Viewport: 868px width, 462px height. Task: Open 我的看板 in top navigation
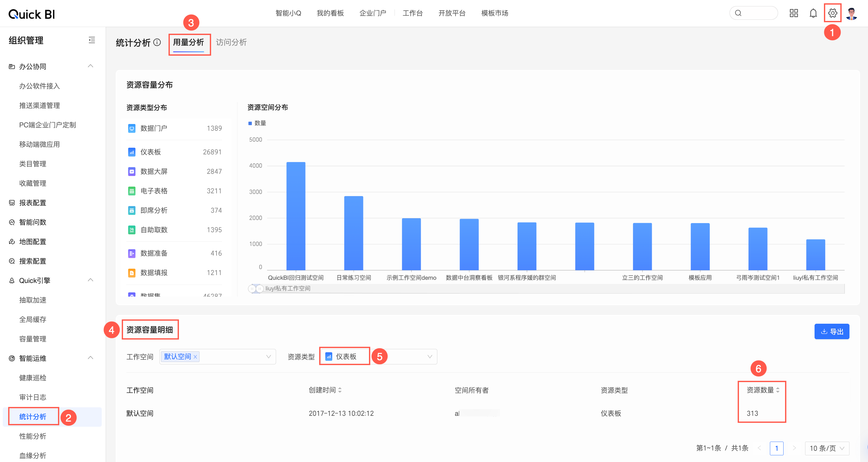(x=330, y=13)
